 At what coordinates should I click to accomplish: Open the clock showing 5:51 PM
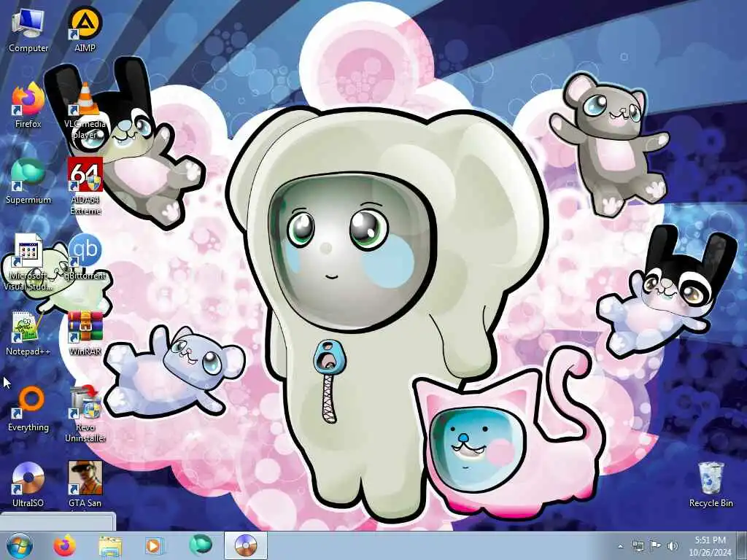click(x=710, y=546)
